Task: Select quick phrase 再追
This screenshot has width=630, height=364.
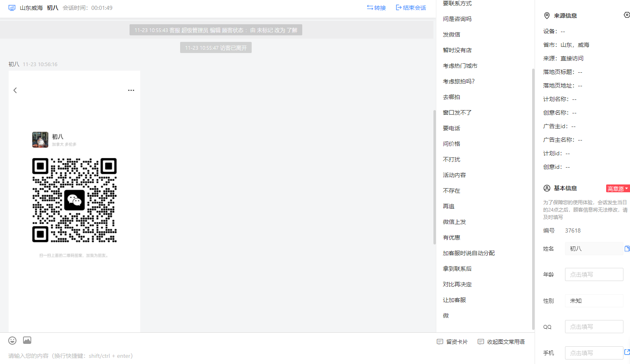Action: pyautogui.click(x=449, y=206)
